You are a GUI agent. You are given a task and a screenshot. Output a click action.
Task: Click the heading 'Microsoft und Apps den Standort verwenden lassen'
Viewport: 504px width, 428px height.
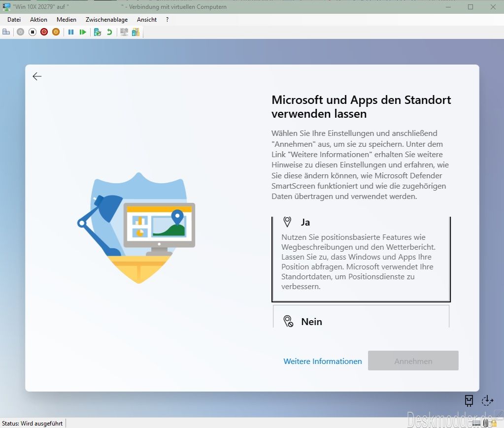(361, 107)
